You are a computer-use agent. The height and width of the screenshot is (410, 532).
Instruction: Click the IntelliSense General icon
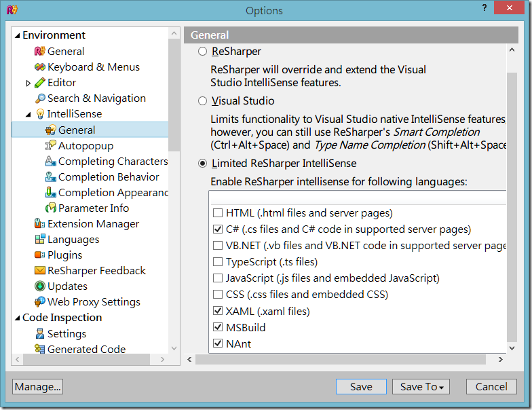coord(50,130)
